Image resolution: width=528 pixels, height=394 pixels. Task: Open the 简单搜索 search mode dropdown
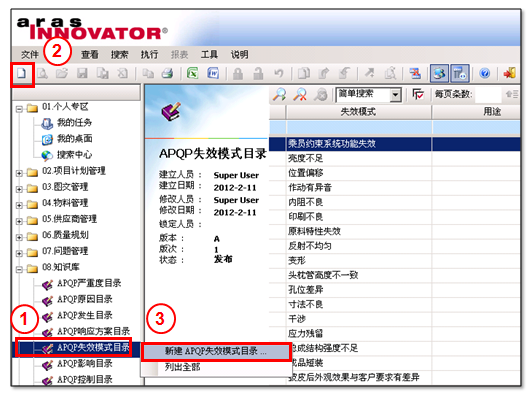pyautogui.click(x=396, y=95)
